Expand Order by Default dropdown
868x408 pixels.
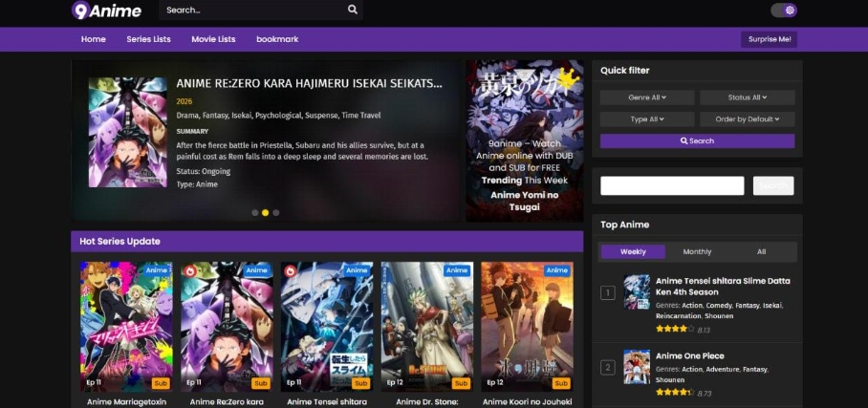tap(748, 119)
